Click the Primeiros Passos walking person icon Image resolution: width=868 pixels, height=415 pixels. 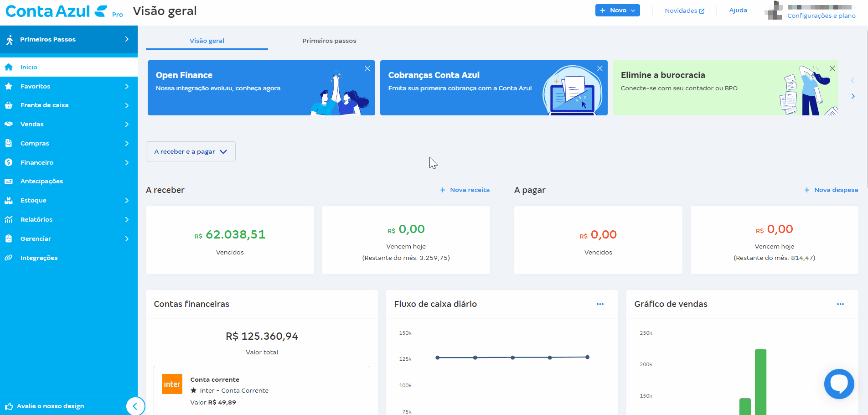click(9, 40)
